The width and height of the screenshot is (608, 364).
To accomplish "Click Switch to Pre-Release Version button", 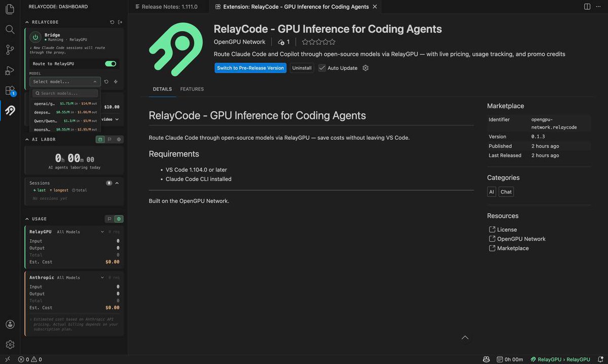I will 250,68.
